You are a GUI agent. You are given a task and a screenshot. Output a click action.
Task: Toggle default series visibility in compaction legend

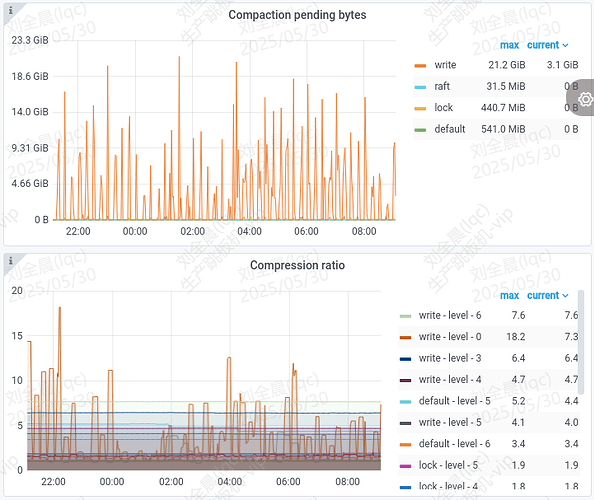(450, 129)
